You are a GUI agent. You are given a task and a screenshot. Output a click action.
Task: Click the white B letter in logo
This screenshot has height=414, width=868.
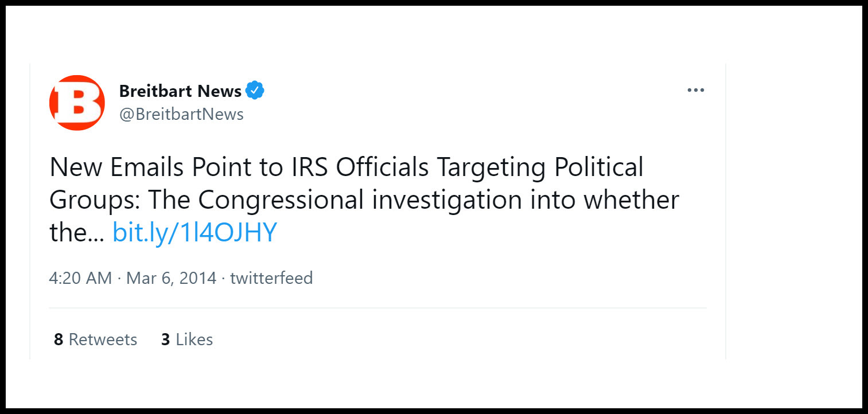click(77, 103)
